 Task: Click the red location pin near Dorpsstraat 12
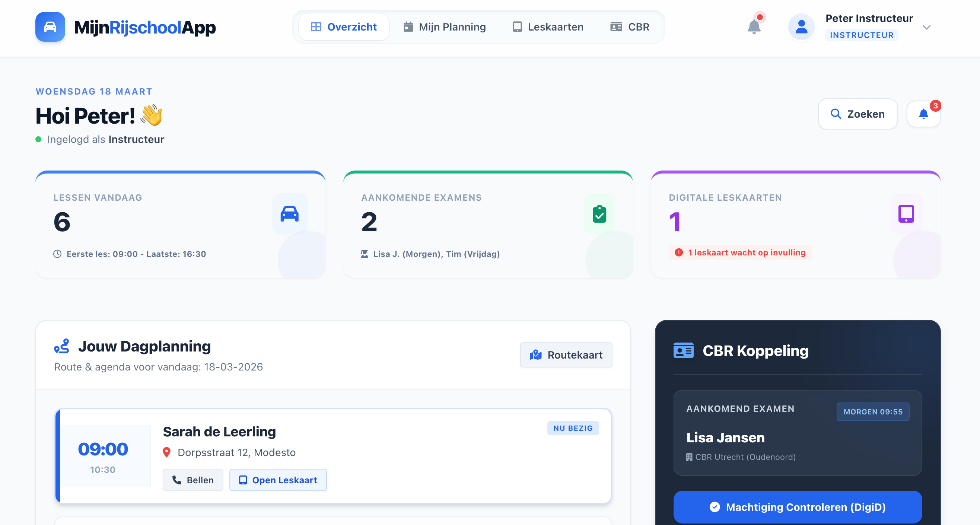coord(167,452)
